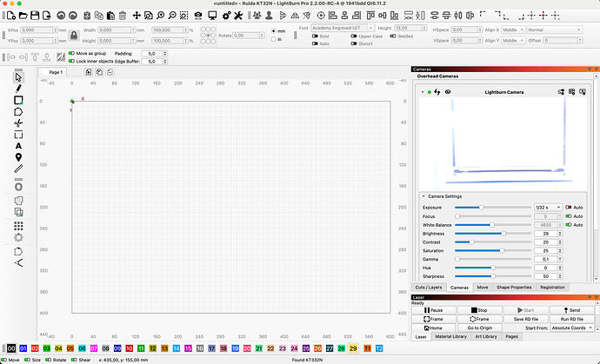600x364 pixels.
Task: Click the Go to Origin button
Action: pos(480,328)
